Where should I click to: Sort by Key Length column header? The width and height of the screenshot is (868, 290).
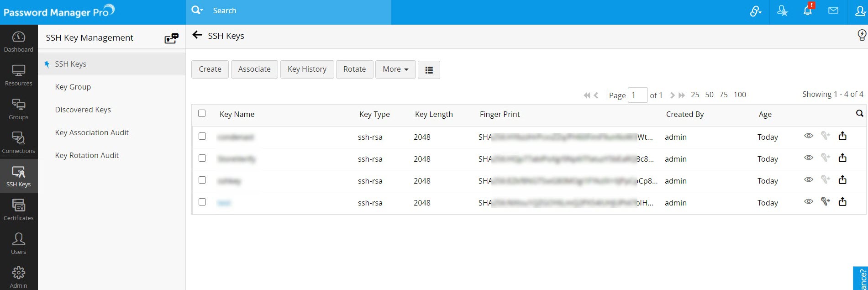(x=434, y=114)
